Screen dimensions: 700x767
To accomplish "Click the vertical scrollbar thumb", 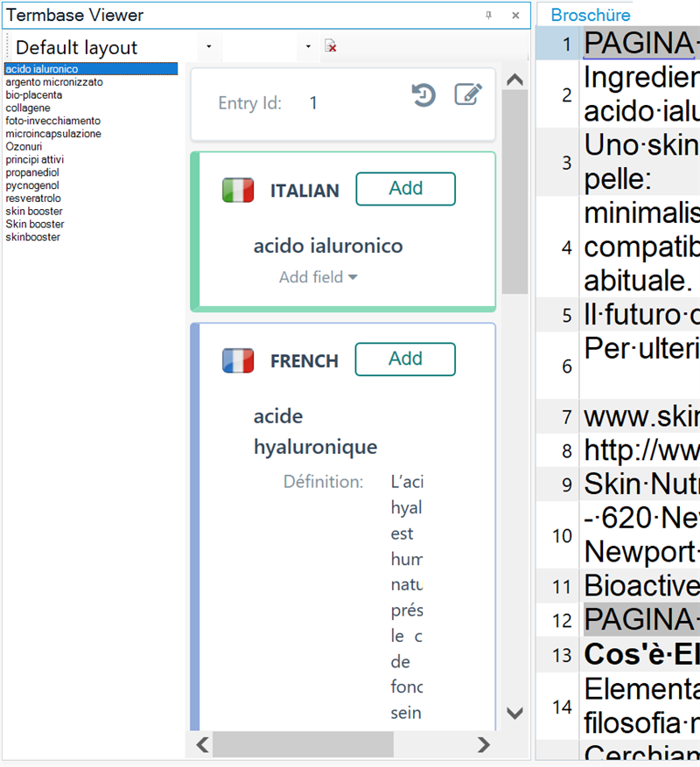I will coord(514,192).
